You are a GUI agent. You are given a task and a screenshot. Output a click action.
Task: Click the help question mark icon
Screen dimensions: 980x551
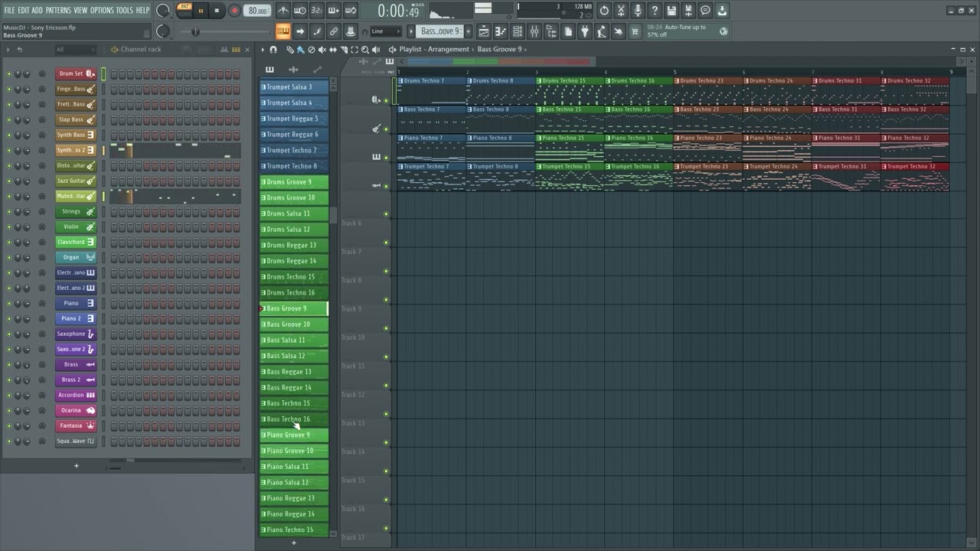(x=655, y=11)
